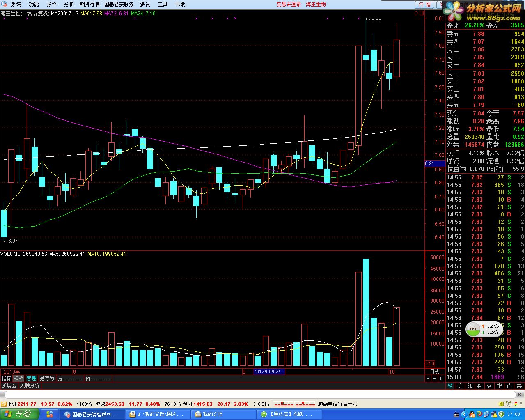Open the 关联报价 tab
The height and width of the screenshot is (420, 525).
30,386
